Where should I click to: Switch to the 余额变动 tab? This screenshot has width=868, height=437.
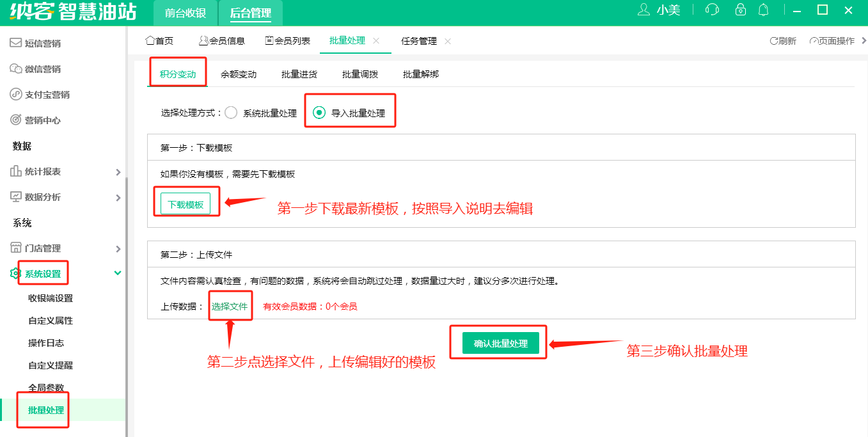239,74
